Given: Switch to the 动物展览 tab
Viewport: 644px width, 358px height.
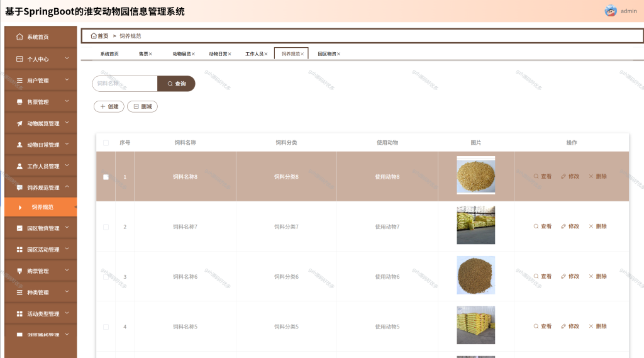Looking at the screenshot, I should pyautogui.click(x=182, y=54).
